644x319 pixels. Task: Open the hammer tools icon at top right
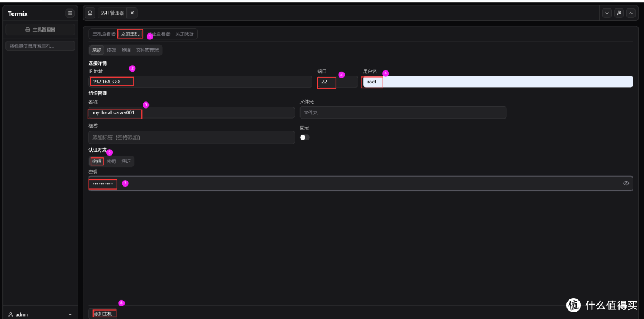tap(619, 13)
